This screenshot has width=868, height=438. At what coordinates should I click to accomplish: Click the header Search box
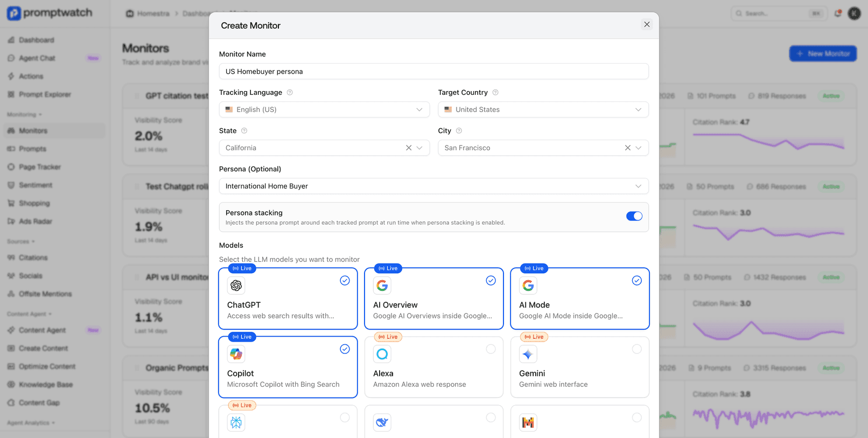779,13
